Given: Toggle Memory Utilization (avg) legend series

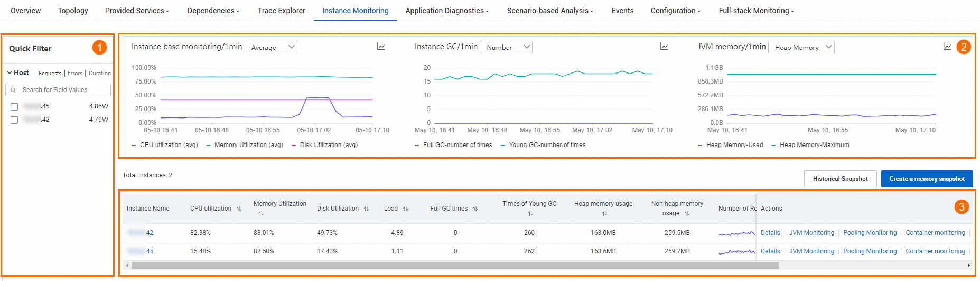Looking at the screenshot, I should tap(244, 145).
